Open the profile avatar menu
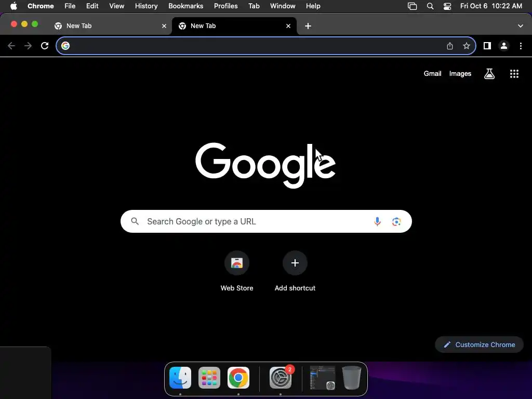The image size is (532, 399). 504,46
